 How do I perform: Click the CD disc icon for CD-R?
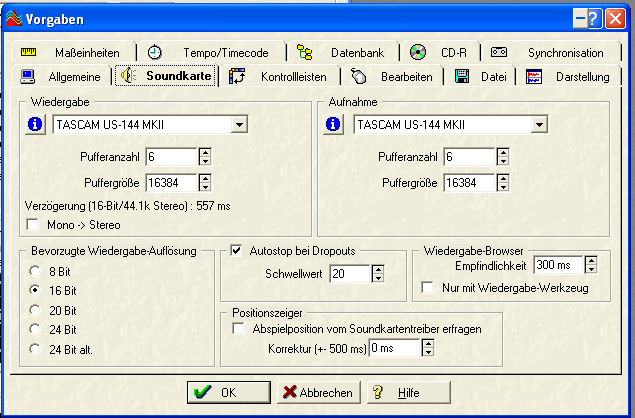418,52
